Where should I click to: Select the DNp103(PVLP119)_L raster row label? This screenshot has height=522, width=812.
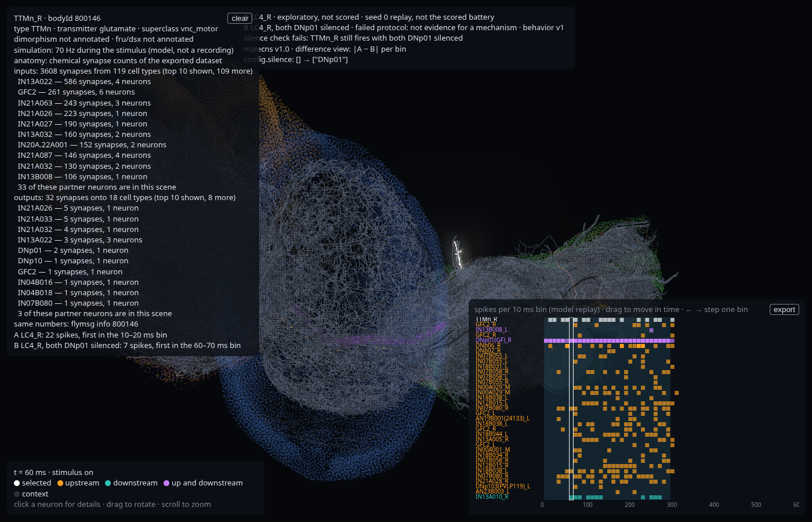coord(503,487)
